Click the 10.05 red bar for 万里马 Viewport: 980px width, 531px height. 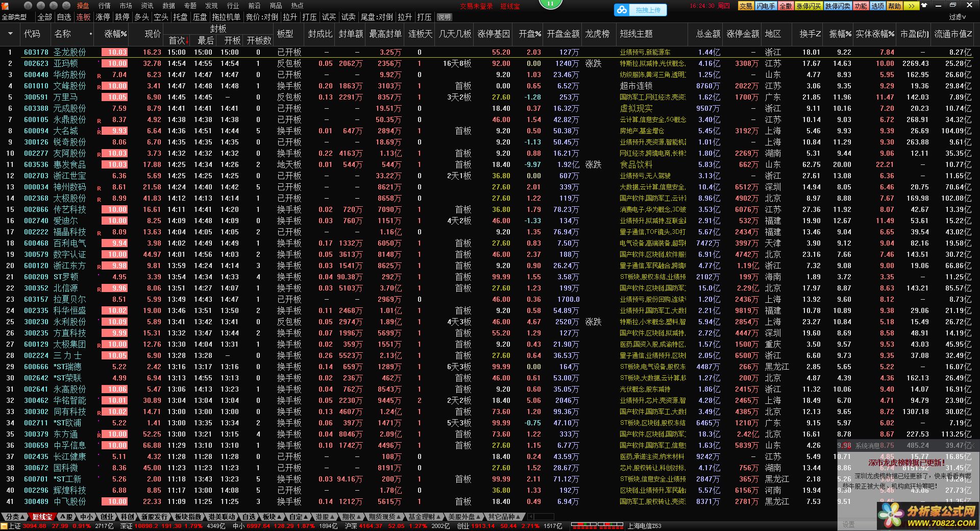pyautogui.click(x=115, y=97)
